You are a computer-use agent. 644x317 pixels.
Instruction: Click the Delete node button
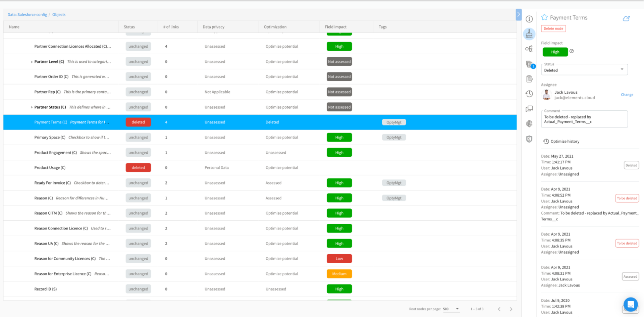tap(553, 29)
